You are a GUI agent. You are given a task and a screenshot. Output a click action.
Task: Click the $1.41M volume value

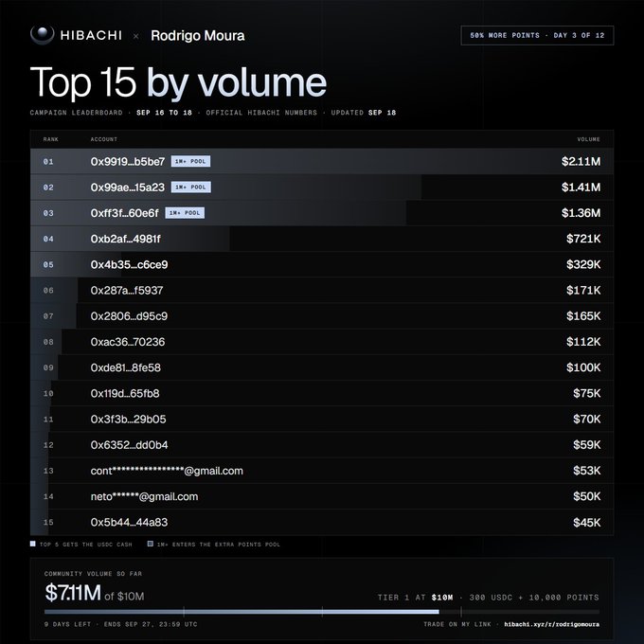point(581,188)
